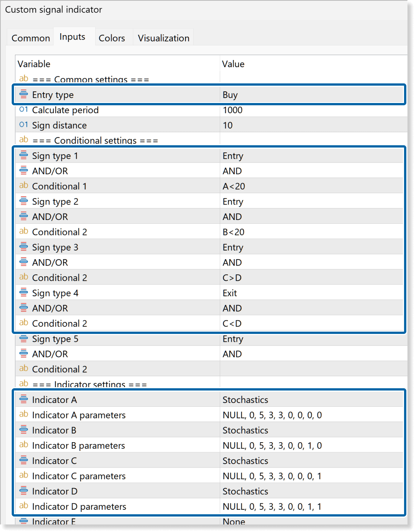Click the "ab" icon on the Indicator settings row
Screen dimensions: 415x532
23,383
